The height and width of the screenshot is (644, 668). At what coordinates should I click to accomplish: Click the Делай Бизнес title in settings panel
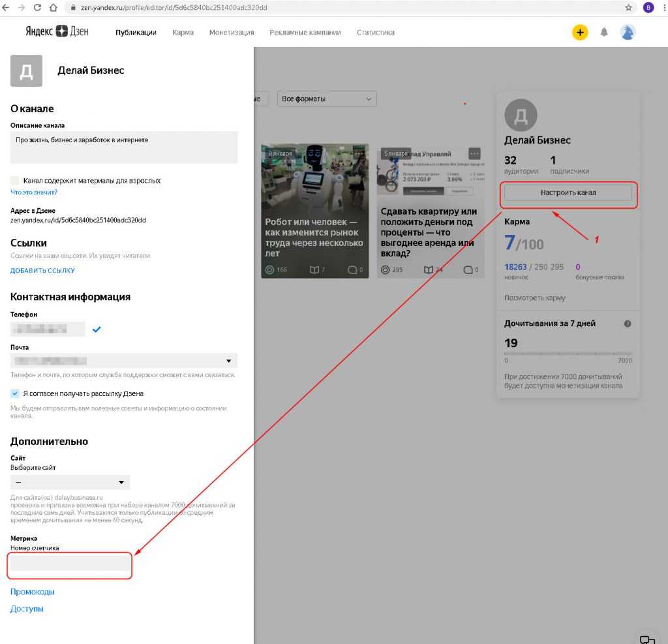click(x=91, y=70)
